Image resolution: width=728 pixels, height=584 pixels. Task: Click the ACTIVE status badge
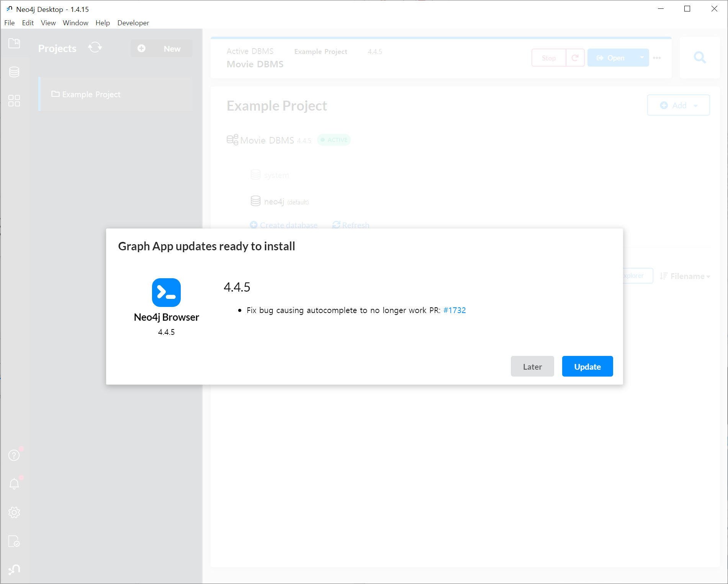coord(334,140)
